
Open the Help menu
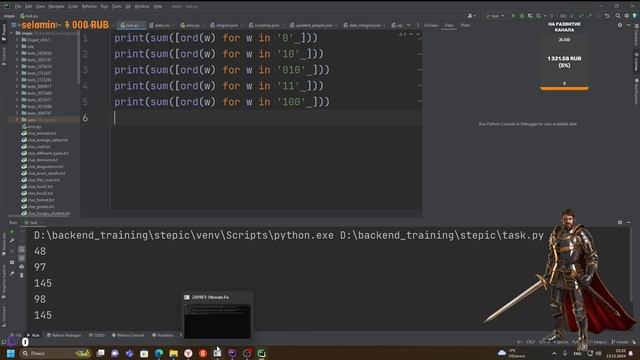click(x=158, y=7)
